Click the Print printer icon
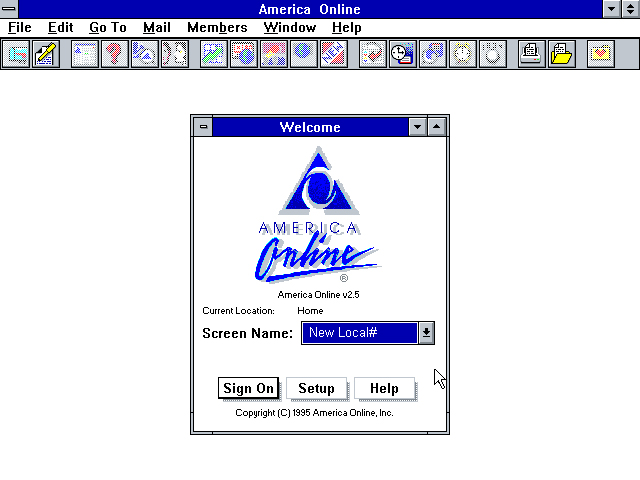 (x=532, y=54)
